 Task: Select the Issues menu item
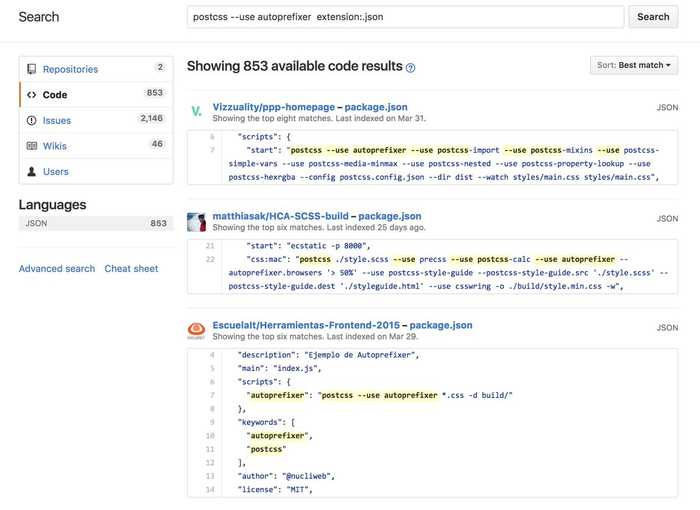pyautogui.click(x=96, y=121)
